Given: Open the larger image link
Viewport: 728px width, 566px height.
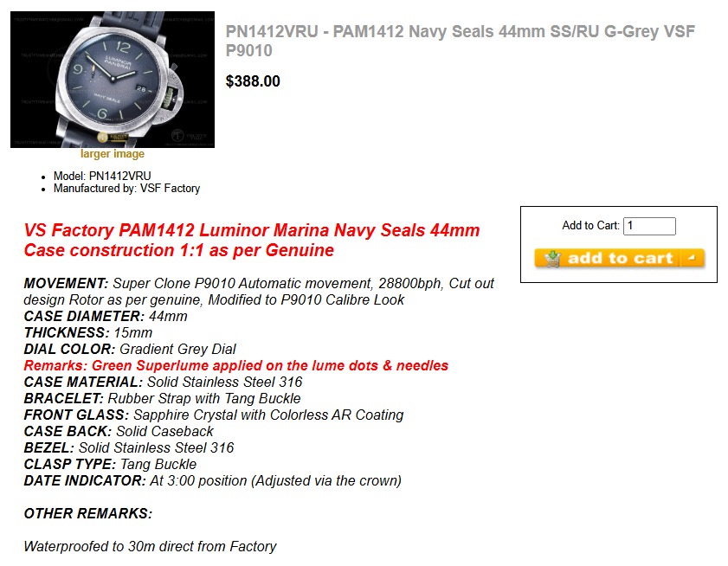Looking at the screenshot, I should [x=112, y=153].
